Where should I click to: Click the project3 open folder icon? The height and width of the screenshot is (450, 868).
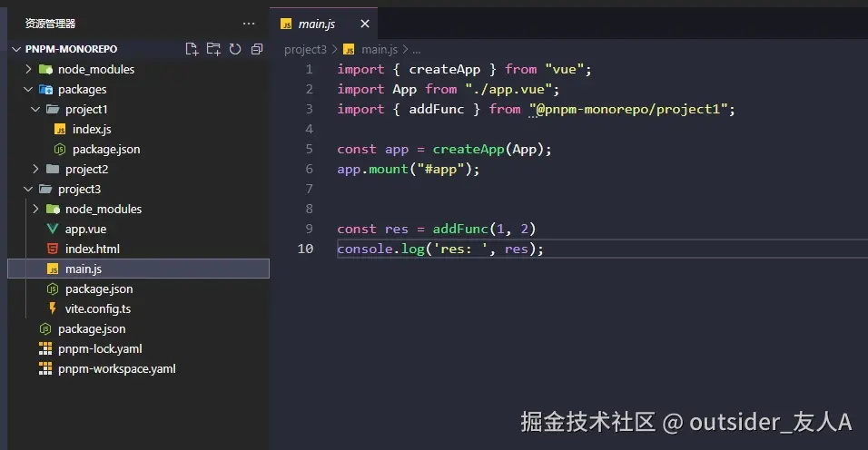[x=45, y=189]
